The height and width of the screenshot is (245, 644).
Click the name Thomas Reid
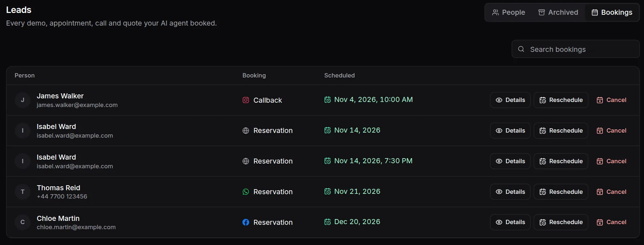[x=58, y=188]
